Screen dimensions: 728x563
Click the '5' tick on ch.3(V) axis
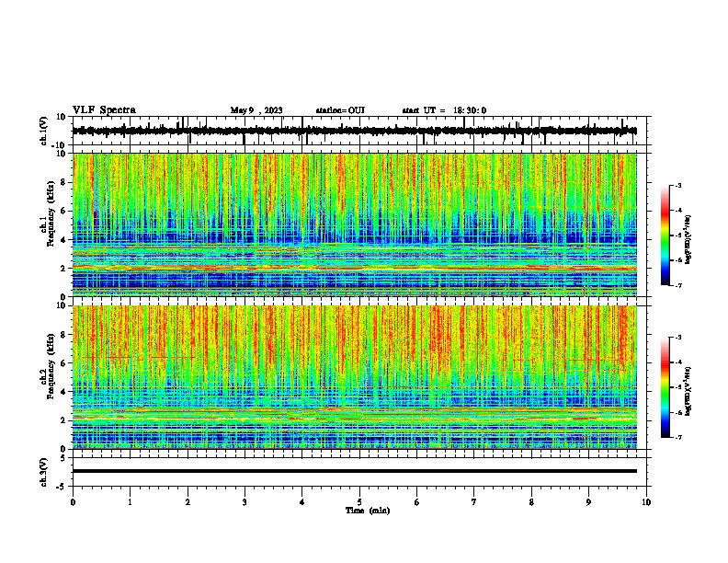64,457
